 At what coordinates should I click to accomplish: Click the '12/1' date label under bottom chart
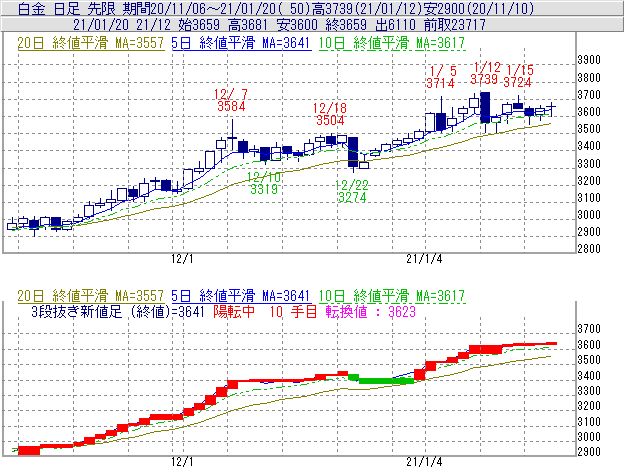[182, 462]
